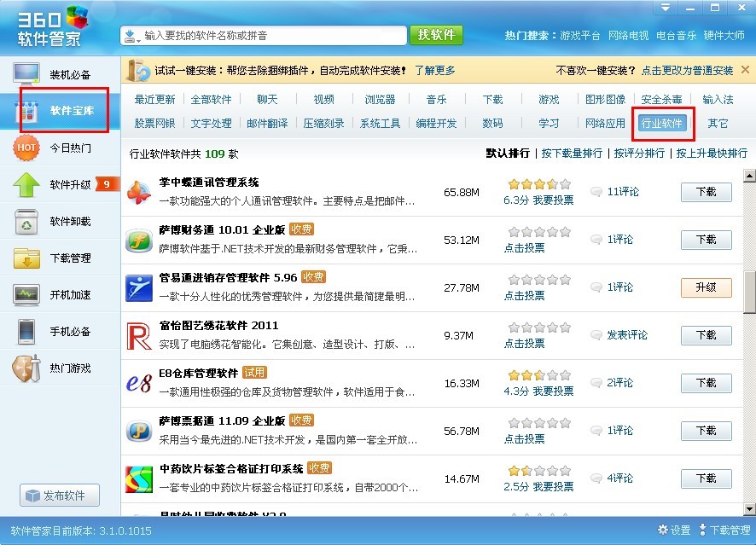Screen dimensions: 756x545
Task: Click the 中药饮片标签合格证打印系统 app icon
Action: pyautogui.click(x=139, y=479)
